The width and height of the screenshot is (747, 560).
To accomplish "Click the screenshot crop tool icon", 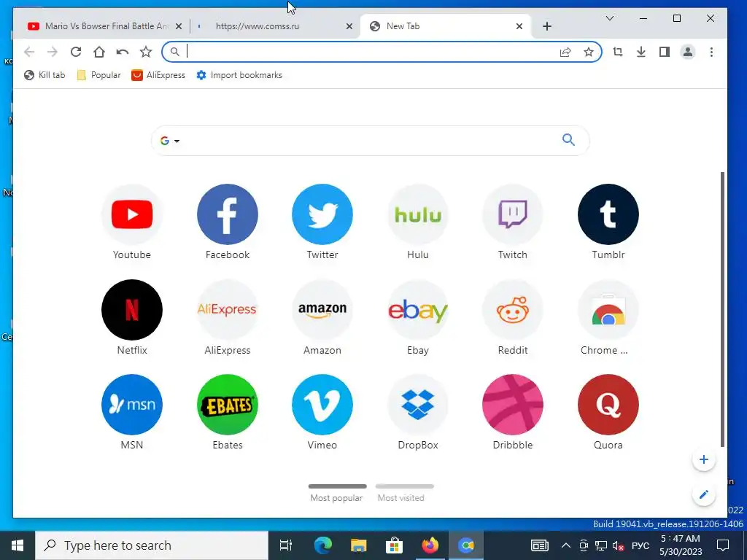I will click(618, 52).
